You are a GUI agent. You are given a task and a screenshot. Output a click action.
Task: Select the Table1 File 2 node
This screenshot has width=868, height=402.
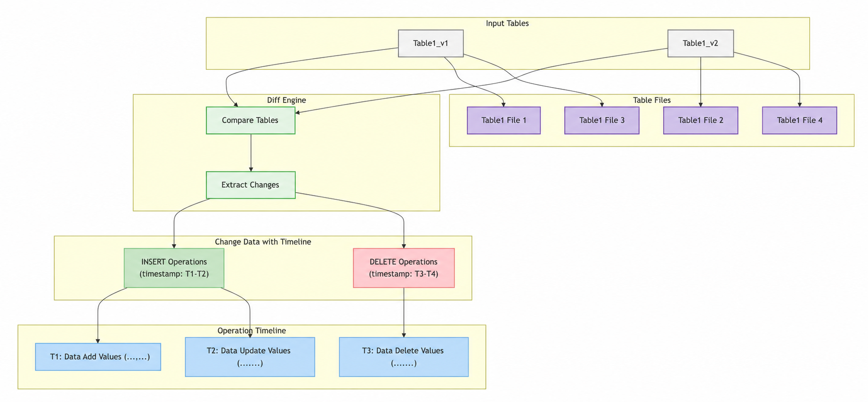coord(700,120)
